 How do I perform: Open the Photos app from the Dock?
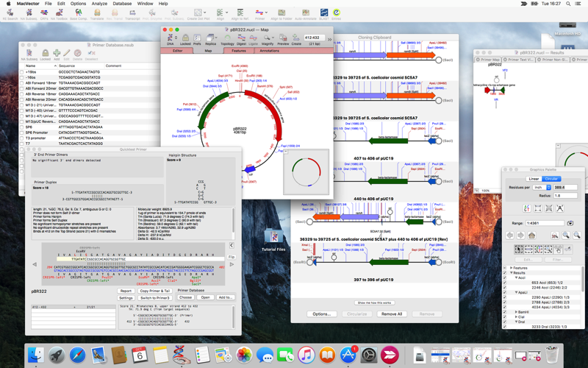244,355
